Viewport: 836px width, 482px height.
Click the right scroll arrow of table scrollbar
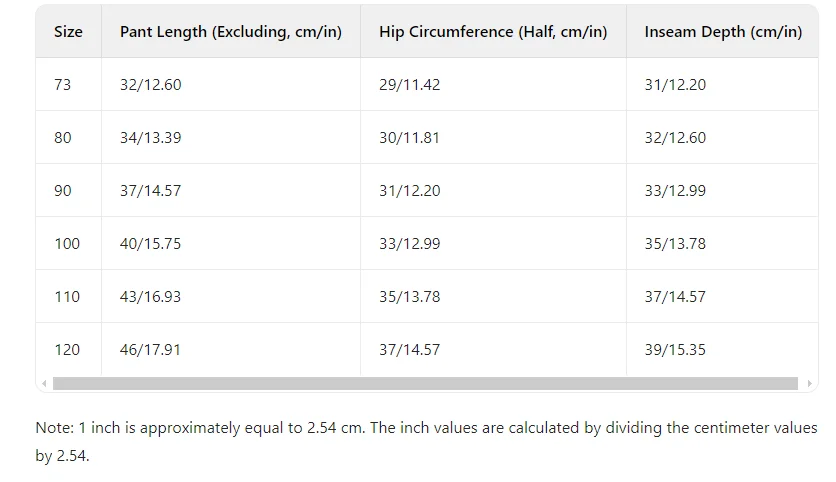[808, 383]
